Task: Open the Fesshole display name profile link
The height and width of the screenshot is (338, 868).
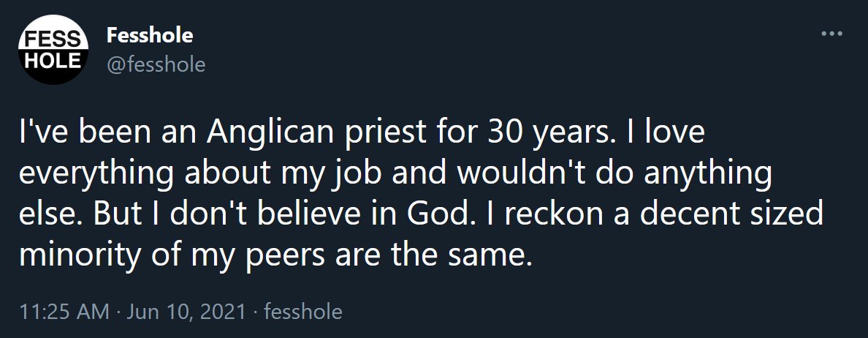Action: (x=149, y=34)
